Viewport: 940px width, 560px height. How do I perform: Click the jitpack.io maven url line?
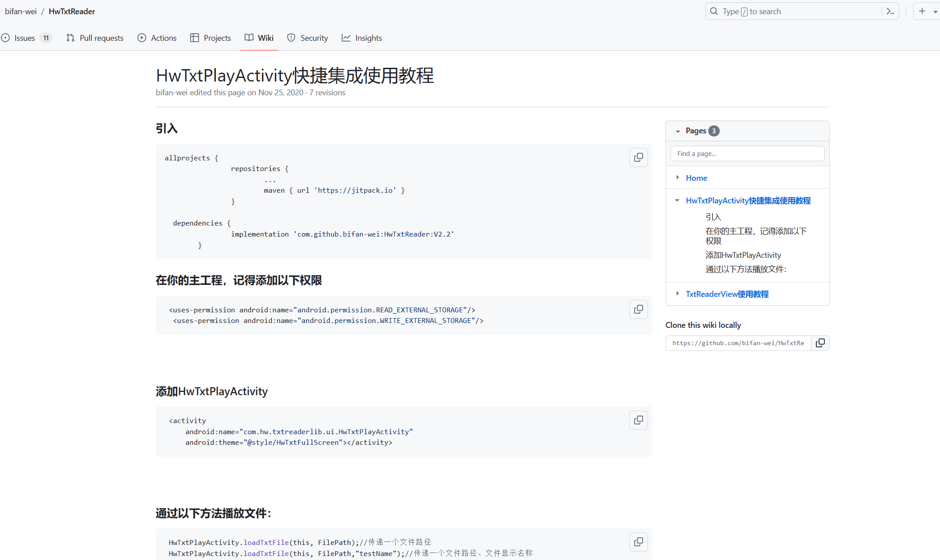coord(334,191)
